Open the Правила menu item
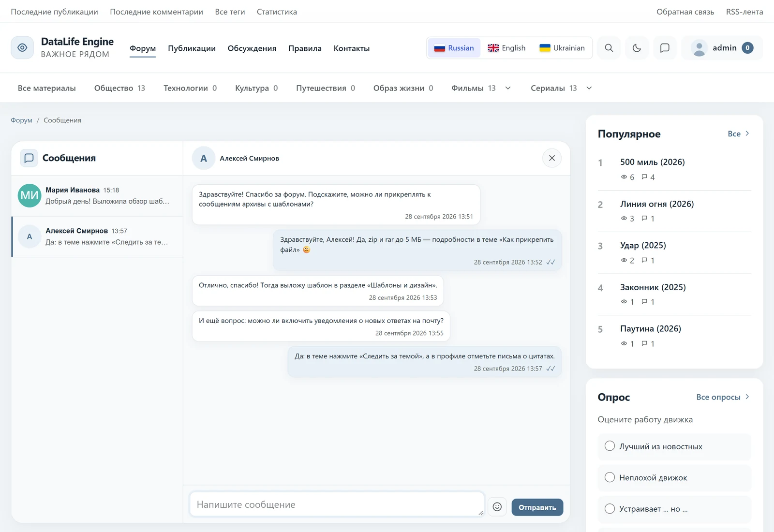The image size is (774, 532). (305, 48)
